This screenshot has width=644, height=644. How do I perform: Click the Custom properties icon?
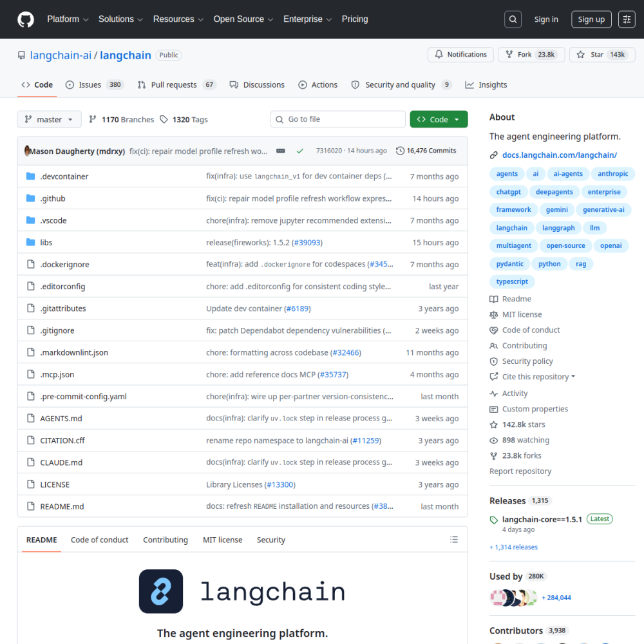click(493, 409)
